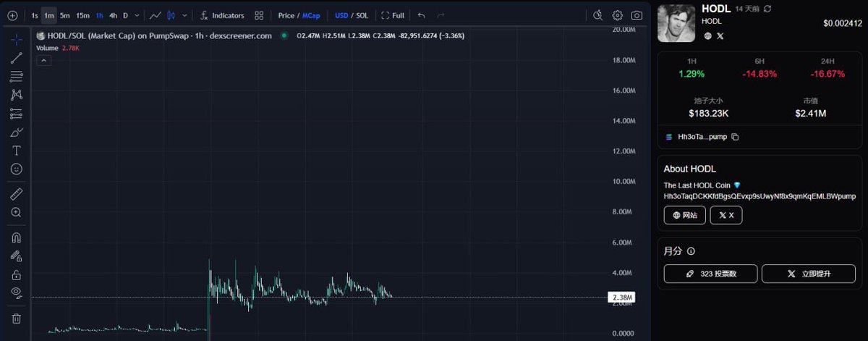This screenshot has height=341, width=868.
Task: Switch denomination to USD
Action: coord(341,15)
